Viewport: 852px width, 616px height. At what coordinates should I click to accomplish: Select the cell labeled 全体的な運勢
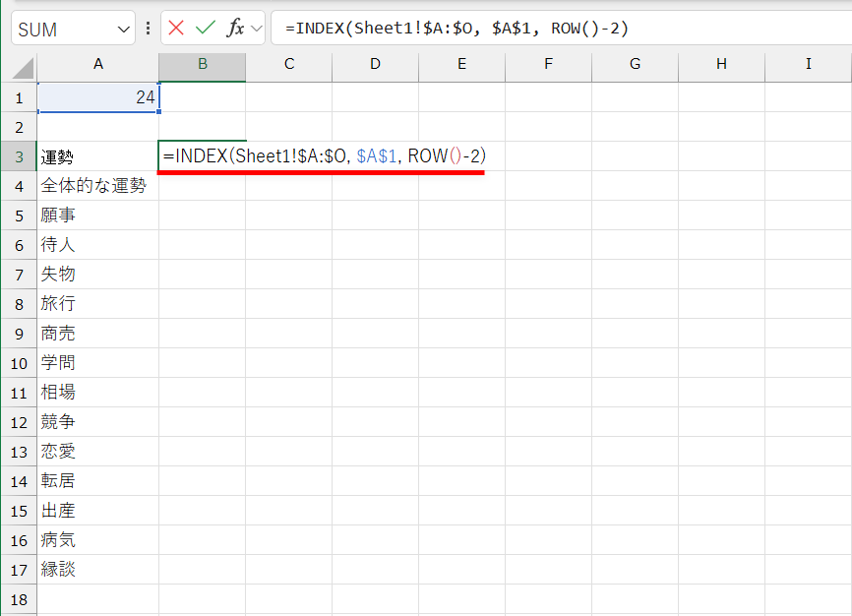click(97, 185)
